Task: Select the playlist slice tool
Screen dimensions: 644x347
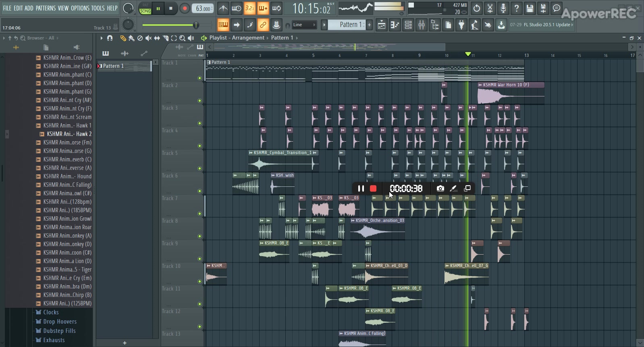Action: point(165,38)
